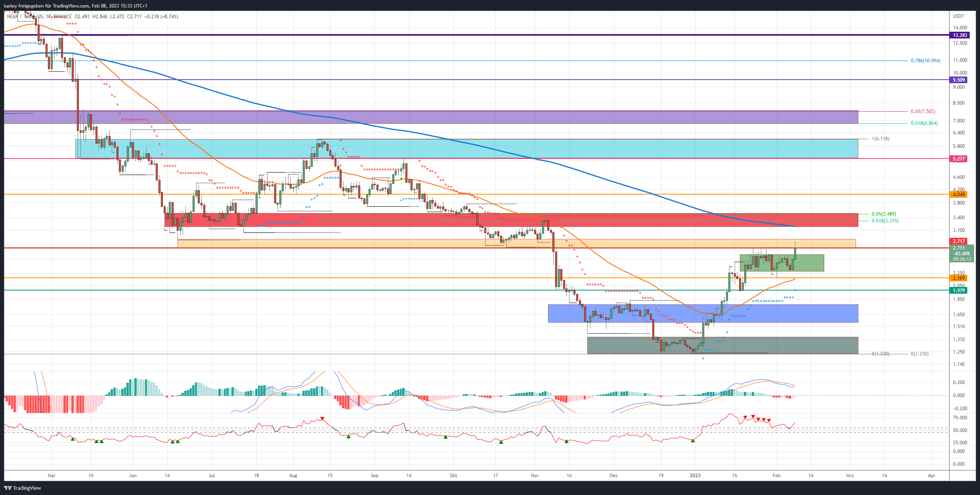
Task: Click the countdown timer 09:26:12
Action: (962, 259)
